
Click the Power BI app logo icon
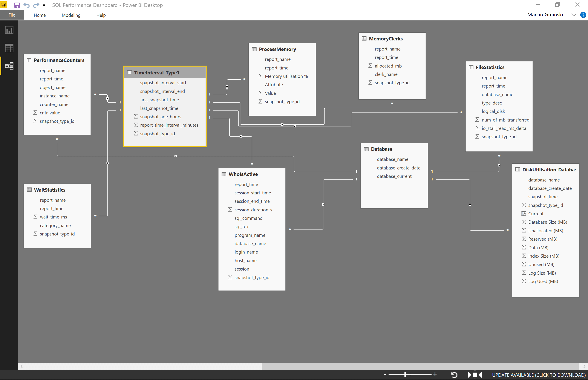[x=3, y=5]
